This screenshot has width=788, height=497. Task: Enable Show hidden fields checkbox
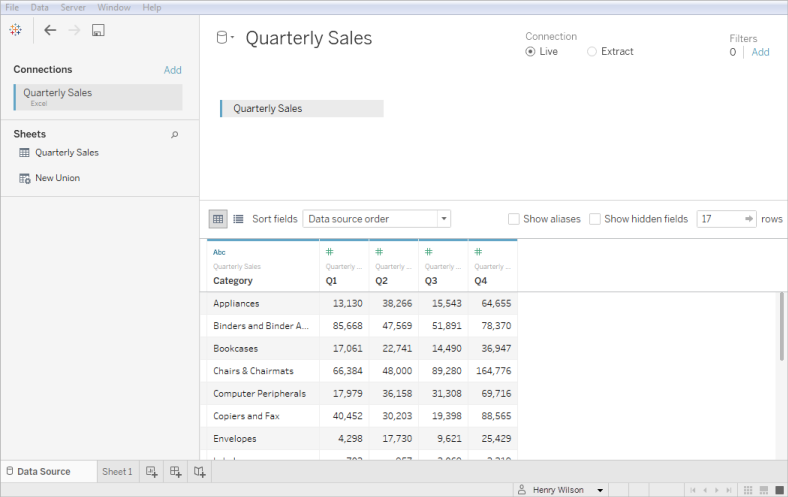coord(595,219)
